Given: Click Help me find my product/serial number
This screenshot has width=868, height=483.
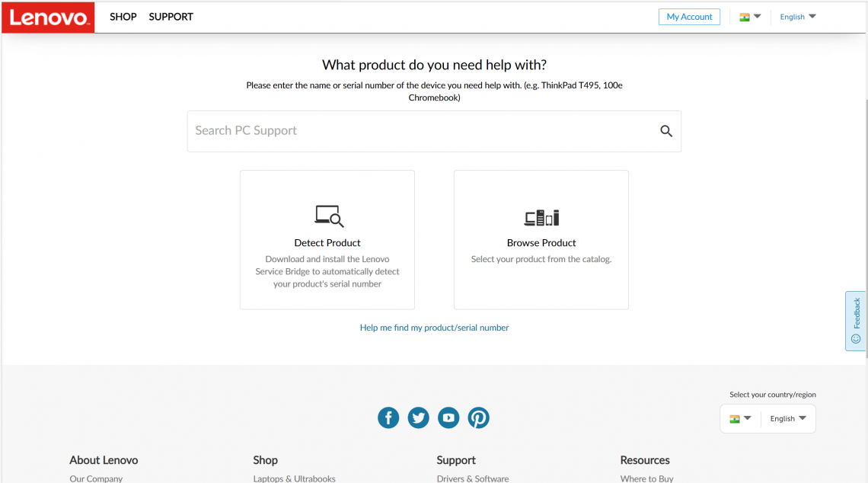Looking at the screenshot, I should point(434,328).
